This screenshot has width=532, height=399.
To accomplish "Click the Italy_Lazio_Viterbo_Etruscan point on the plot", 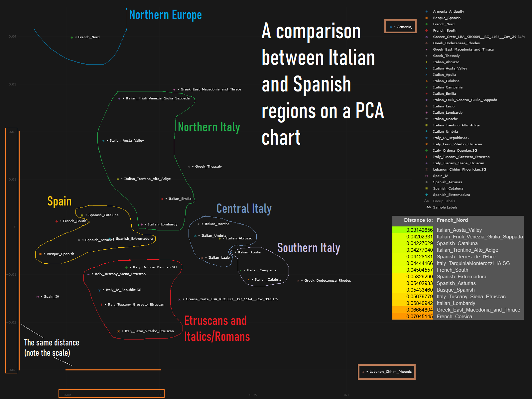I will [118, 332].
